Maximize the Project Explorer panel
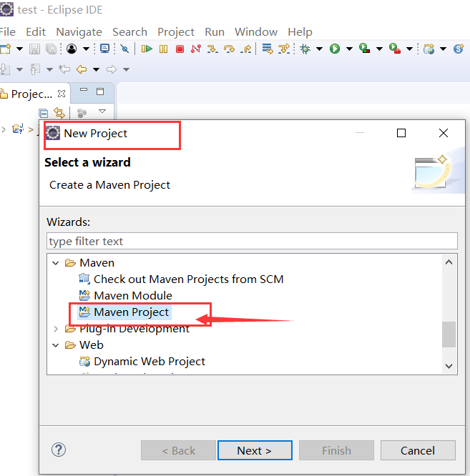The image size is (470, 476). [100, 91]
